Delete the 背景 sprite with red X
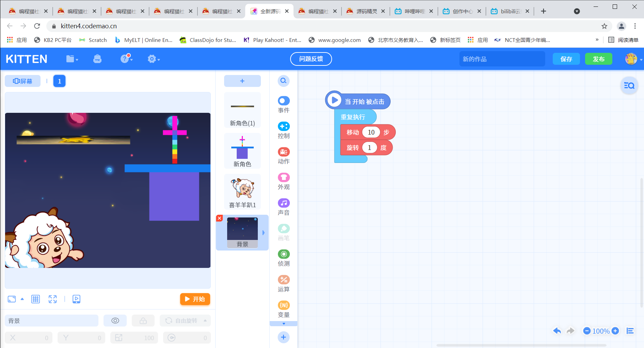This screenshot has width=644, height=348. tap(219, 218)
